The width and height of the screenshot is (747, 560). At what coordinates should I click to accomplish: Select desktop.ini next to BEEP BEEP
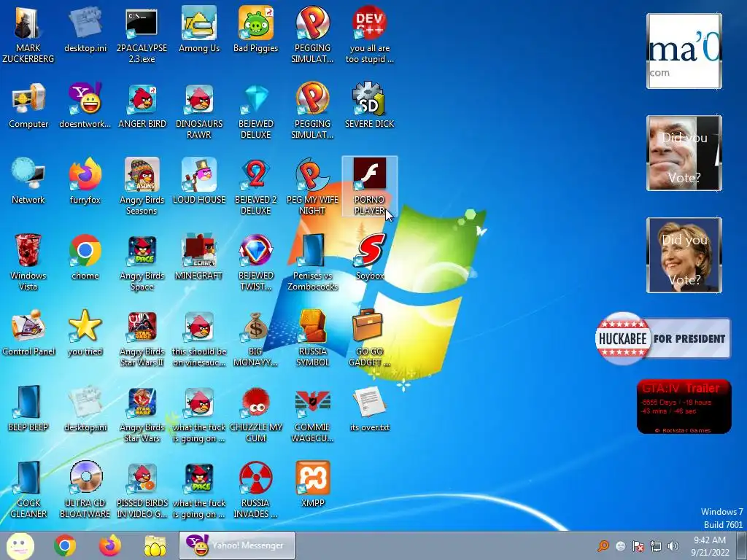click(x=85, y=408)
